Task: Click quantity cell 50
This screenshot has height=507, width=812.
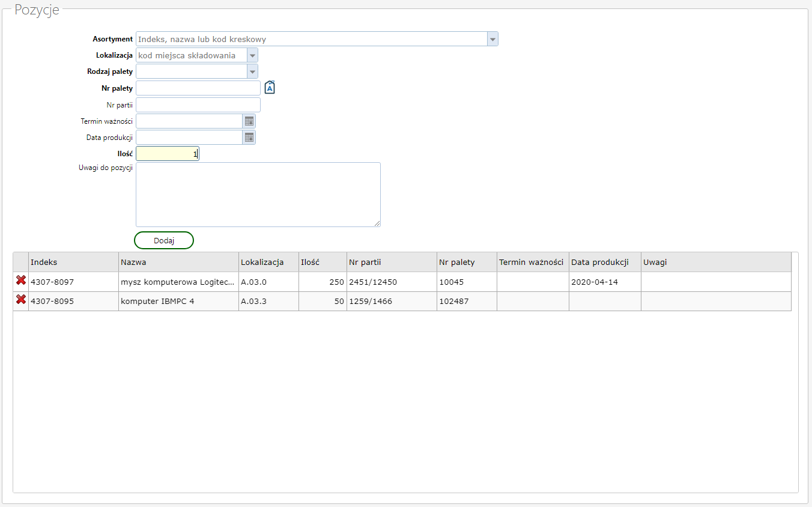Action: click(323, 301)
